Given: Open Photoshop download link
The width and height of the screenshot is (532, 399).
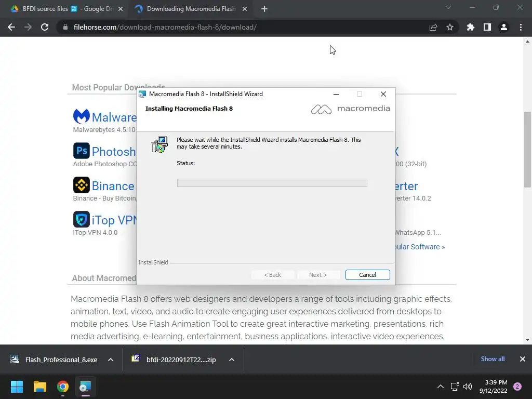Looking at the screenshot, I should 114,151.
